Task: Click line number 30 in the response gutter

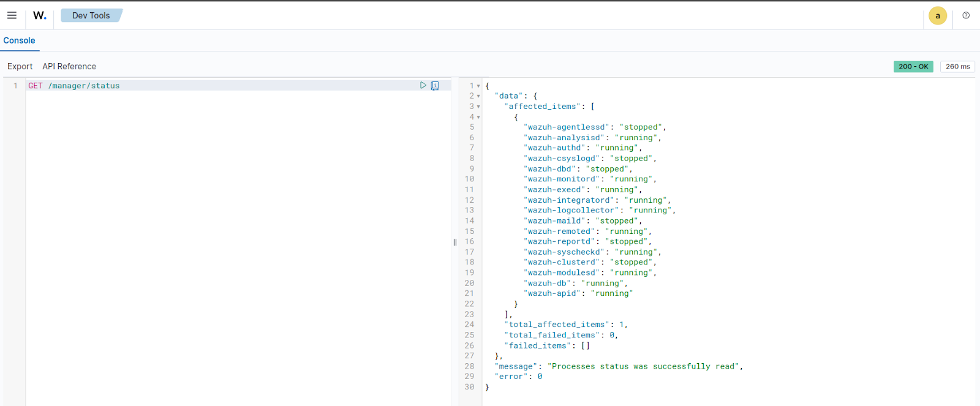Action: (x=469, y=387)
